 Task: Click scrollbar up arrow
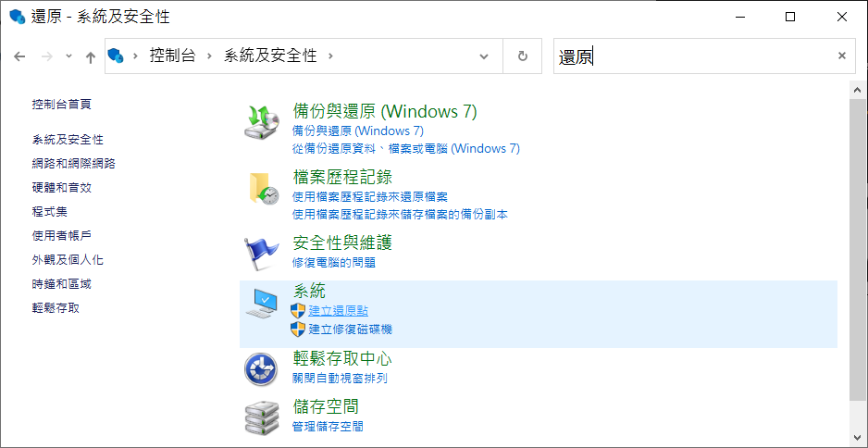click(858, 89)
